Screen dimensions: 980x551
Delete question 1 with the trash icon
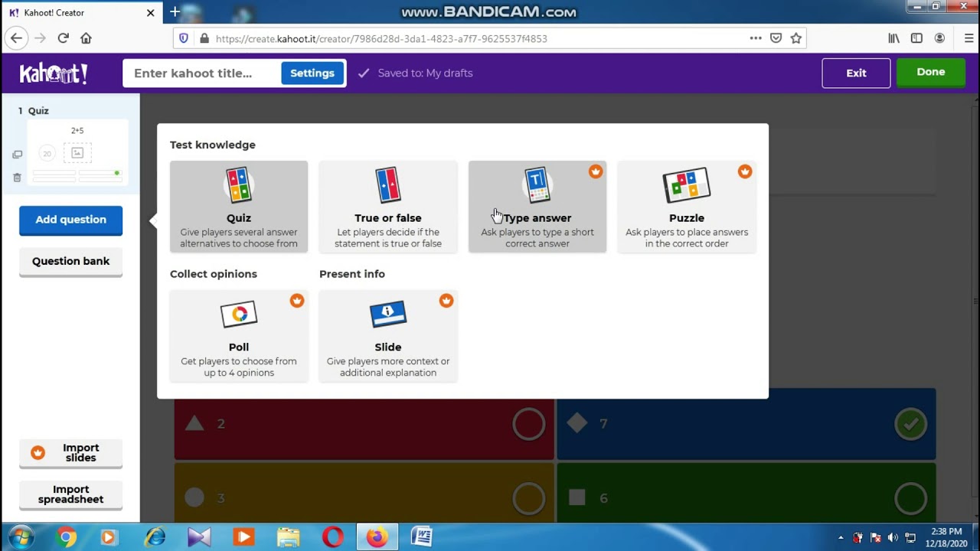click(x=17, y=178)
